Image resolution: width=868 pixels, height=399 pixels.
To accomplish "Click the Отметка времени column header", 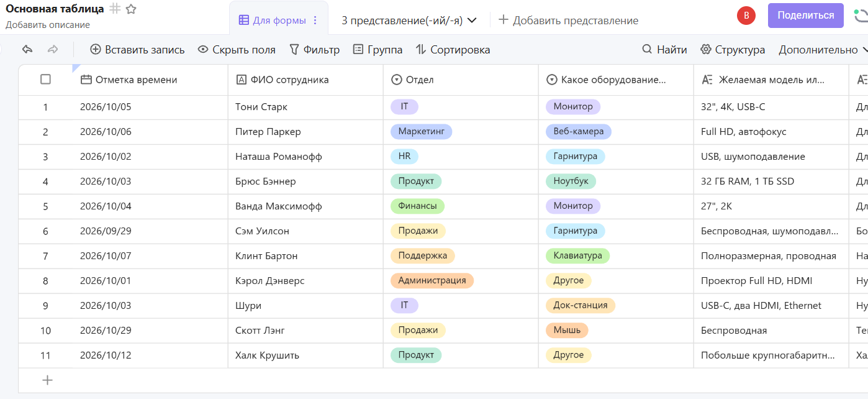I will tap(150, 80).
